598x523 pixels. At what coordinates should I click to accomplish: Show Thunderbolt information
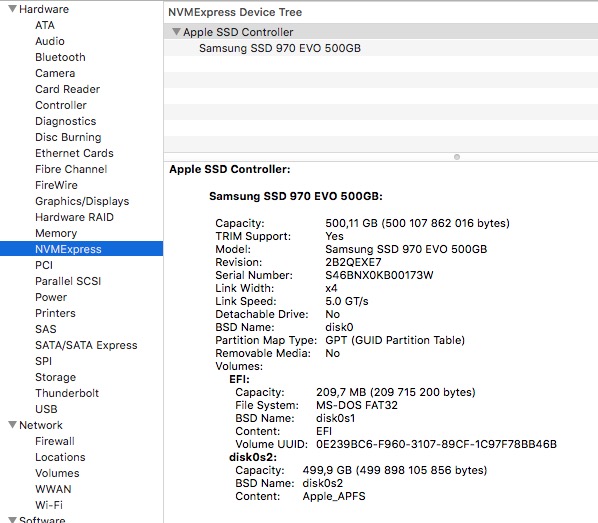point(67,393)
